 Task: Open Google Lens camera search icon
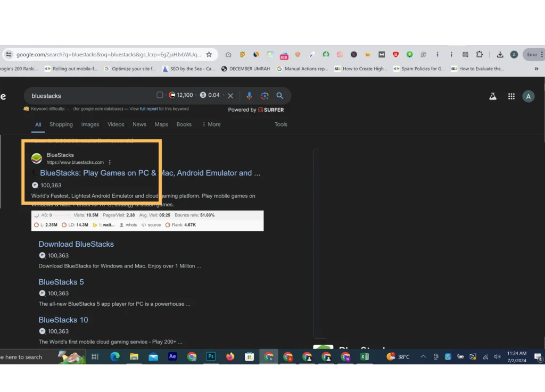pos(265,96)
